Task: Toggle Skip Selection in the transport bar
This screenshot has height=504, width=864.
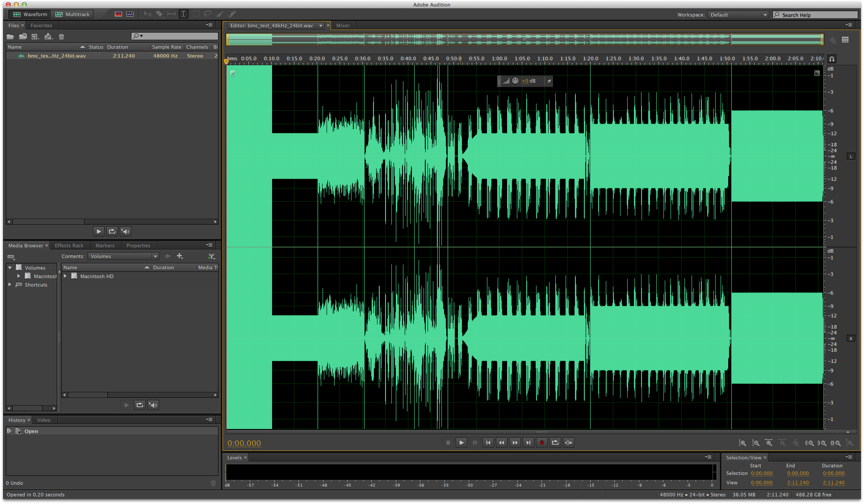Action: coord(568,443)
